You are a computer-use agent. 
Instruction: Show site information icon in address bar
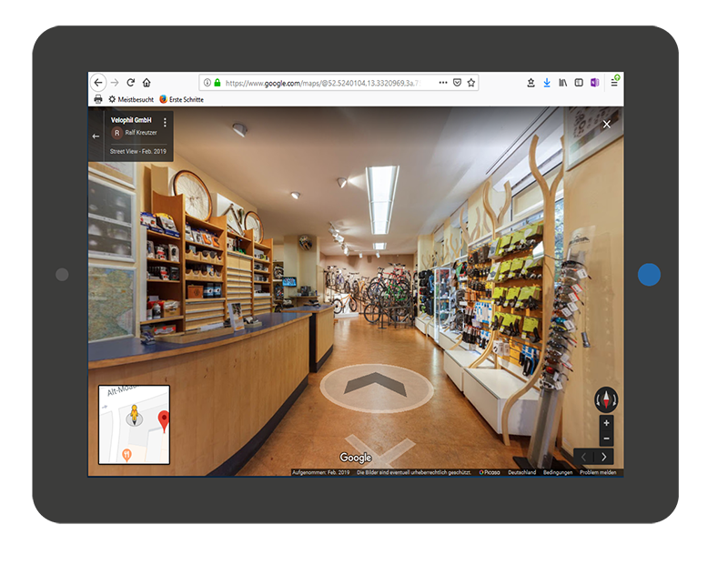tap(207, 83)
